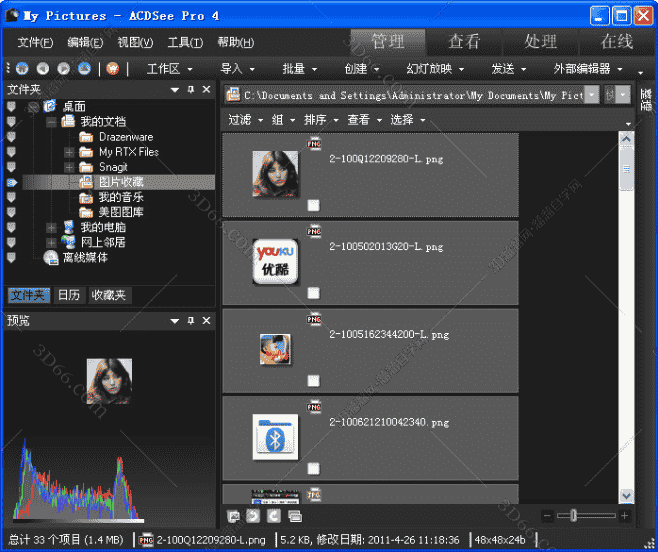Click the orange shopping cart toolbar icon
The width and height of the screenshot is (658, 552).
coord(112,69)
